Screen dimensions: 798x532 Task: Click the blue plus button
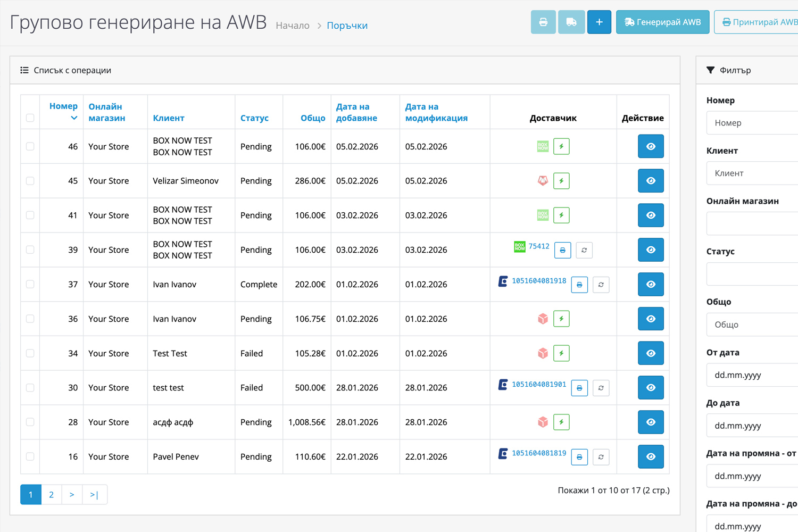click(599, 22)
